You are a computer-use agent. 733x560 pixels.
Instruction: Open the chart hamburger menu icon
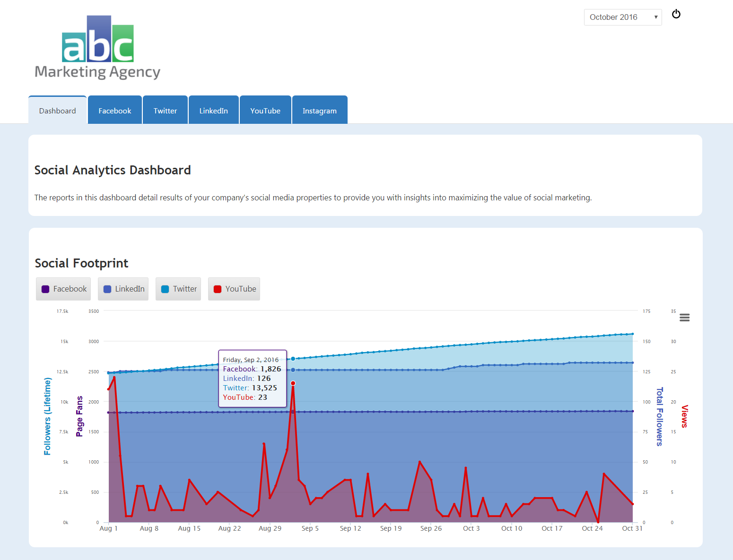coord(684,318)
